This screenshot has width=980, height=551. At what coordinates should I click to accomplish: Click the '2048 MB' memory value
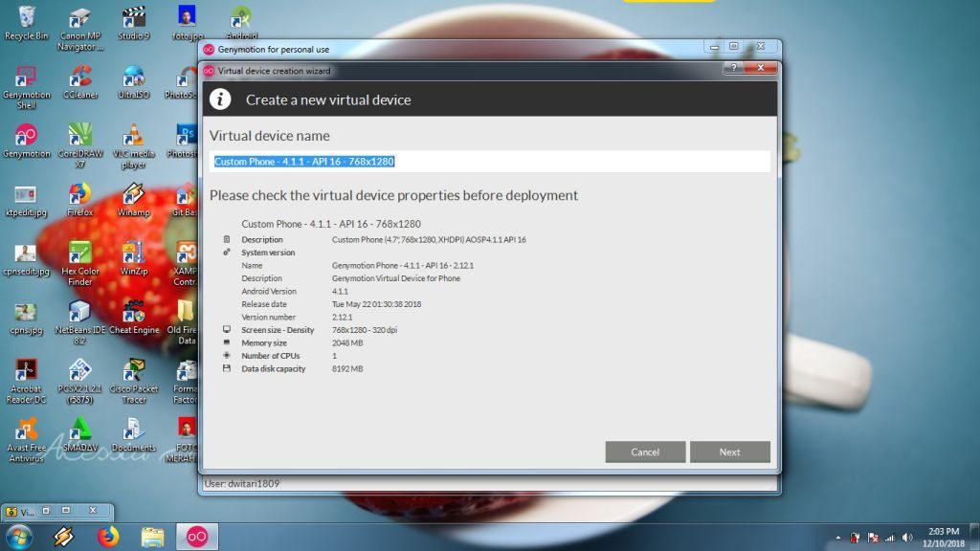[x=347, y=343]
